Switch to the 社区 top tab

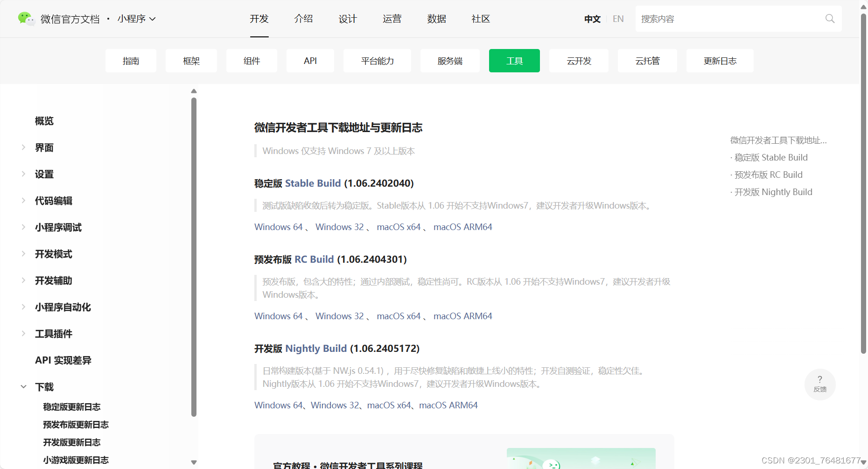tap(481, 19)
